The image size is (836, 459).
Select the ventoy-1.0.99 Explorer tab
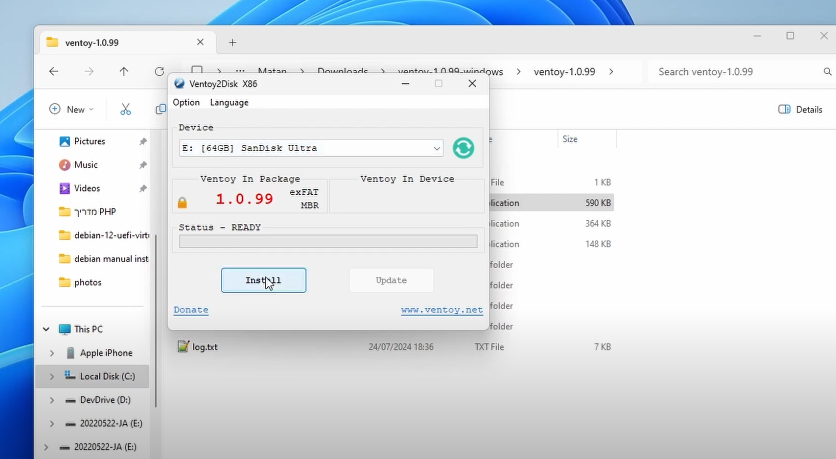[126, 42]
